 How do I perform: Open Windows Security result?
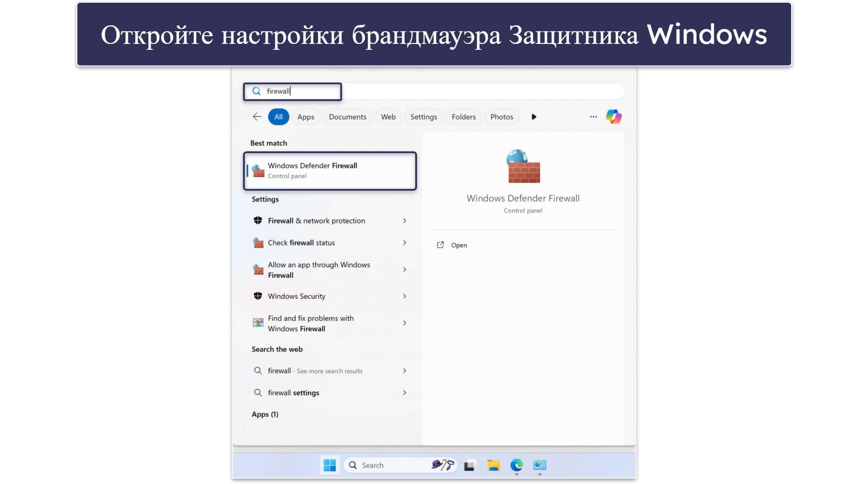click(x=330, y=296)
